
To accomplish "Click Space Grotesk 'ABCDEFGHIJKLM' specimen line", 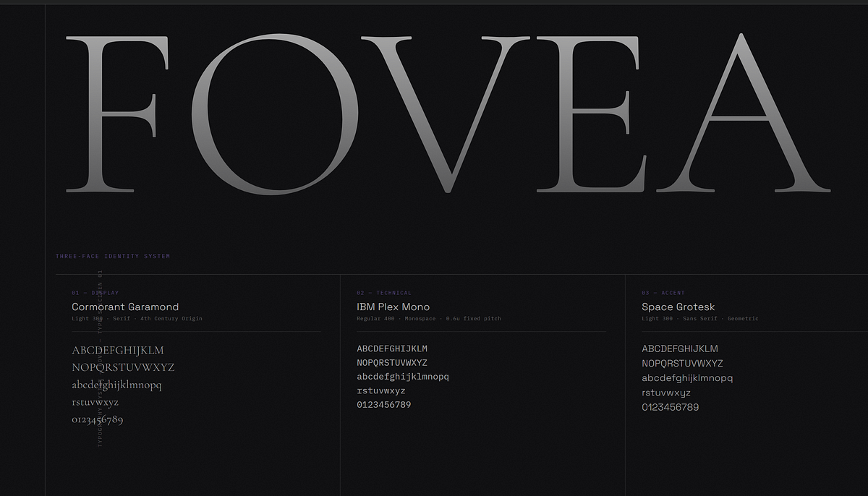I will pyautogui.click(x=680, y=349).
